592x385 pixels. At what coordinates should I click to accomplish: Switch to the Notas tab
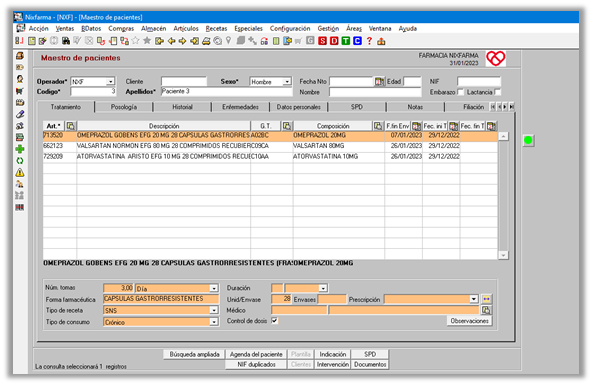(415, 107)
